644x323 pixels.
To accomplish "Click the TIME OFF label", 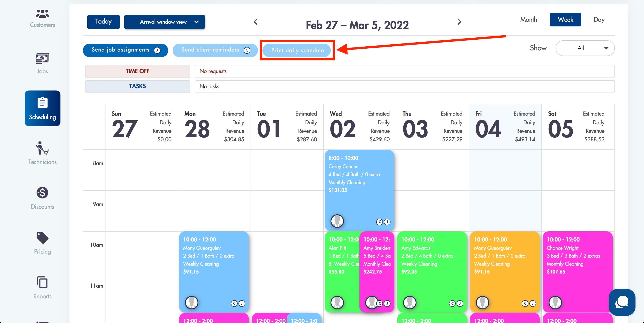I will pos(137,71).
